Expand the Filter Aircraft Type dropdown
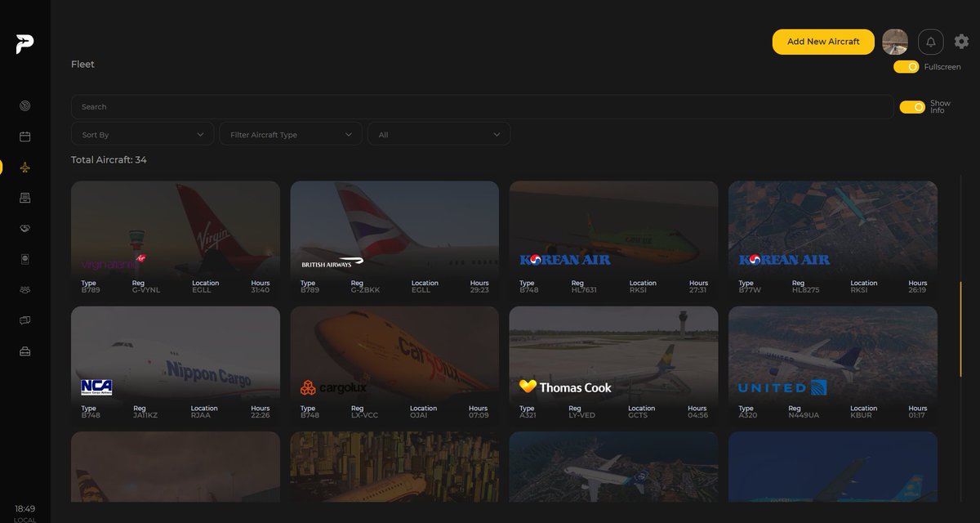This screenshot has height=523, width=980. [290, 133]
